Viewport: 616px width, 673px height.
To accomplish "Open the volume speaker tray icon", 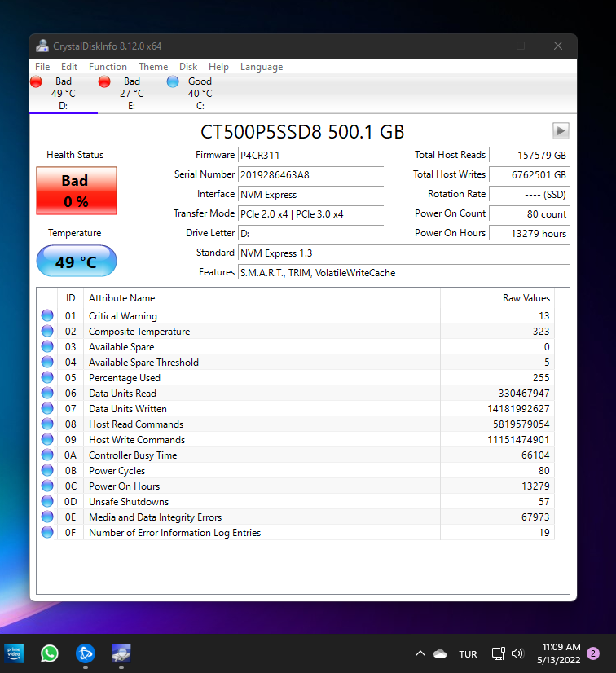I will point(517,653).
